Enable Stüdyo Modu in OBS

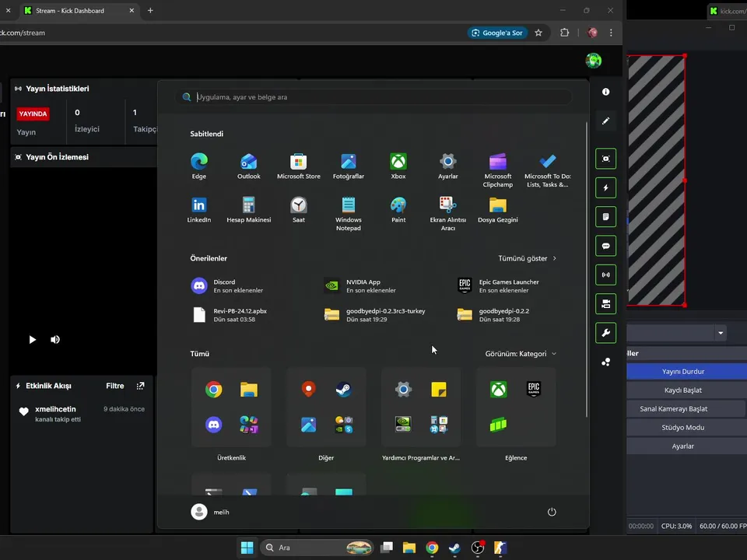coord(686,427)
